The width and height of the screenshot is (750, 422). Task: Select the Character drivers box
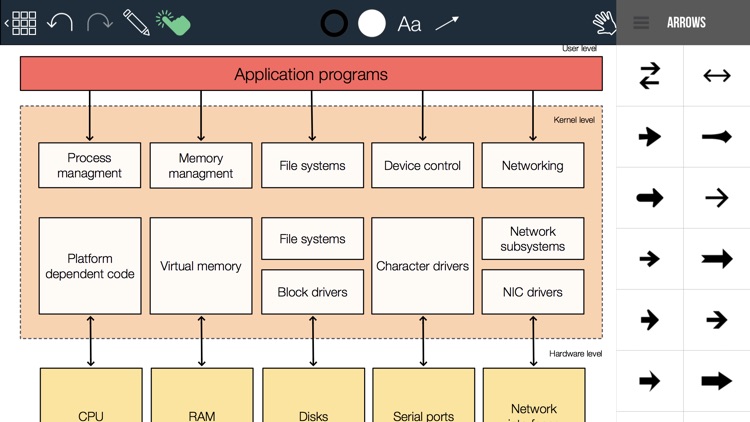tap(422, 266)
